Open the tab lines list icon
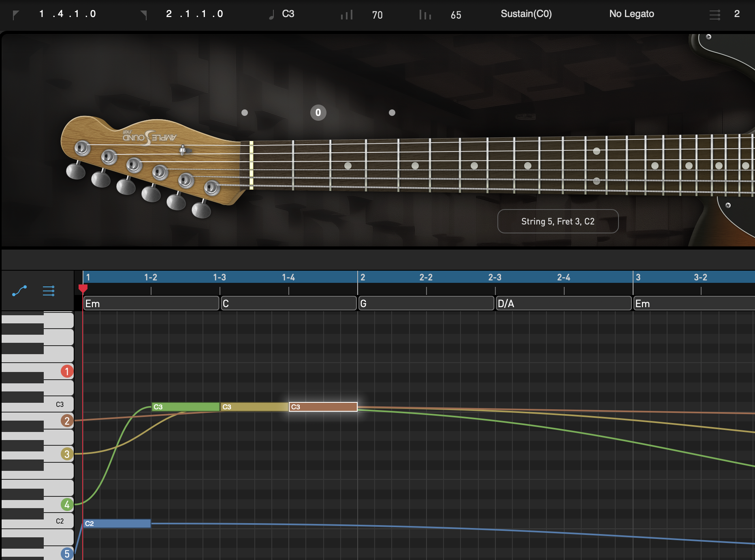 49,291
